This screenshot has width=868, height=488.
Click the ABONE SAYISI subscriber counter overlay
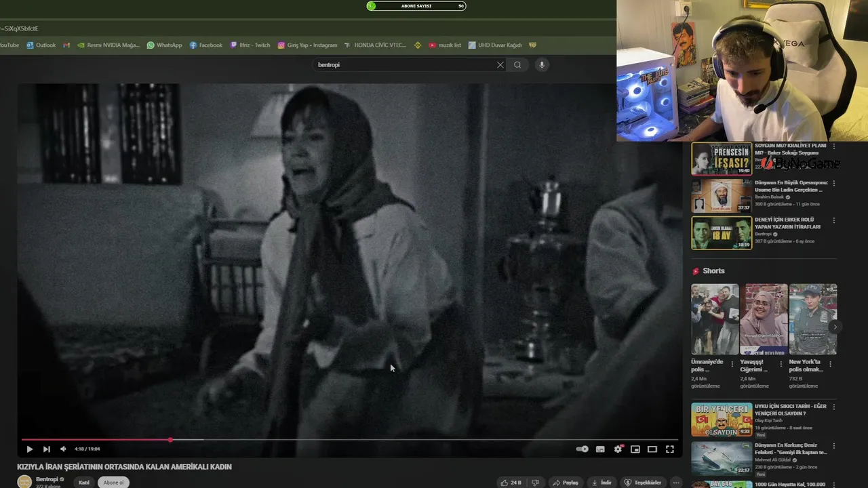click(x=416, y=6)
